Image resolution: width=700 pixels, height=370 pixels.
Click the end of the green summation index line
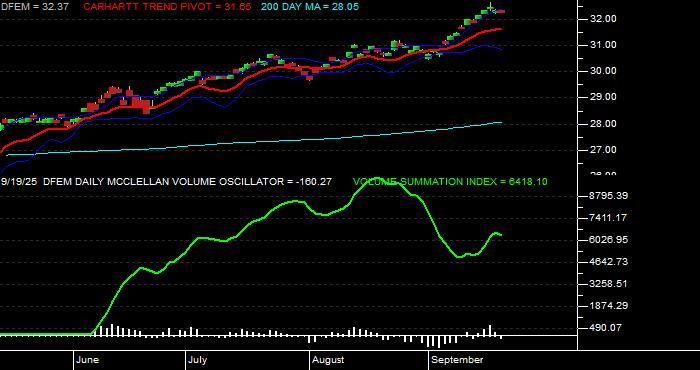[x=501, y=235]
